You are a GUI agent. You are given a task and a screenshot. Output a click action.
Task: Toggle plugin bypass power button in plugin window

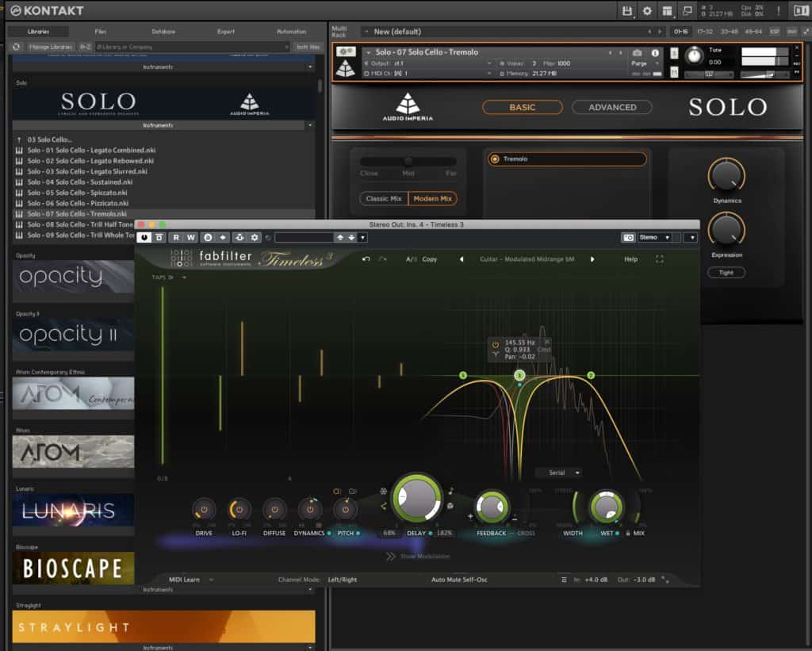144,237
